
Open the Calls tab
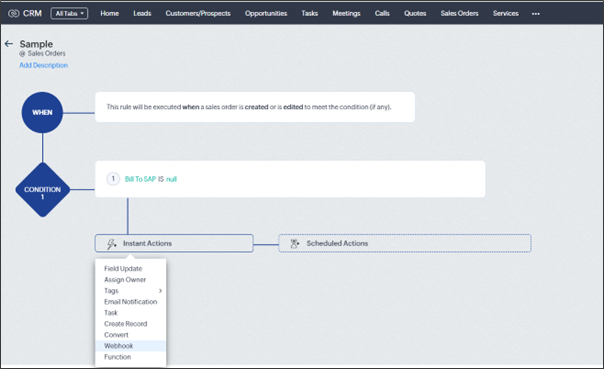[382, 13]
